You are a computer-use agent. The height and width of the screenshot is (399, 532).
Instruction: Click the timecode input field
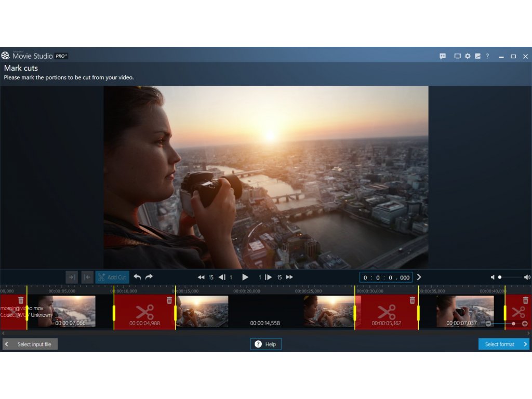click(386, 277)
